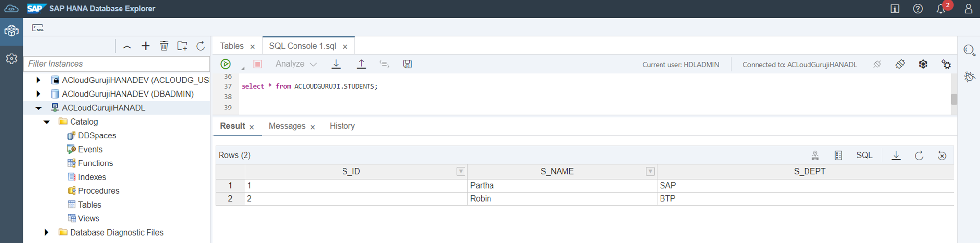
Task: Click the Filter Instances input field
Action: pos(117,64)
